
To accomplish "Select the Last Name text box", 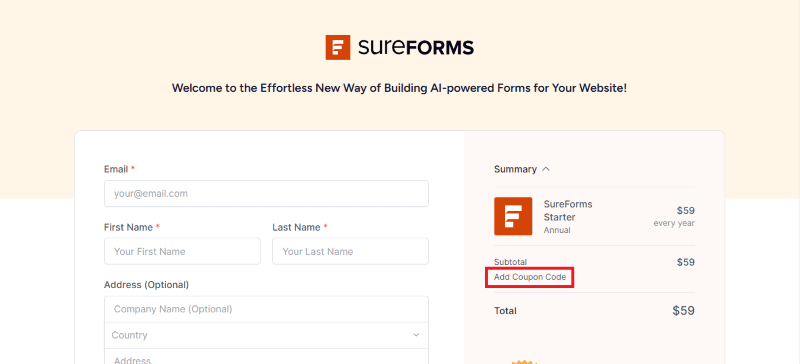I will tap(351, 251).
